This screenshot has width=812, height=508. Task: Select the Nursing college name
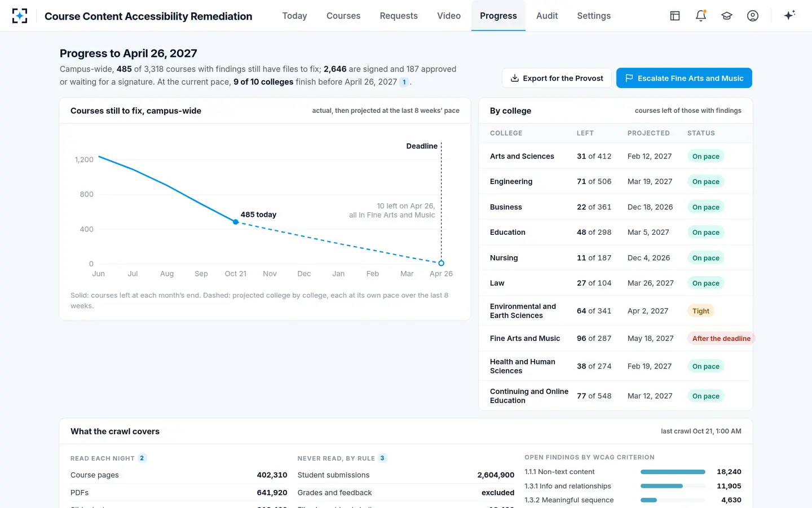504,258
